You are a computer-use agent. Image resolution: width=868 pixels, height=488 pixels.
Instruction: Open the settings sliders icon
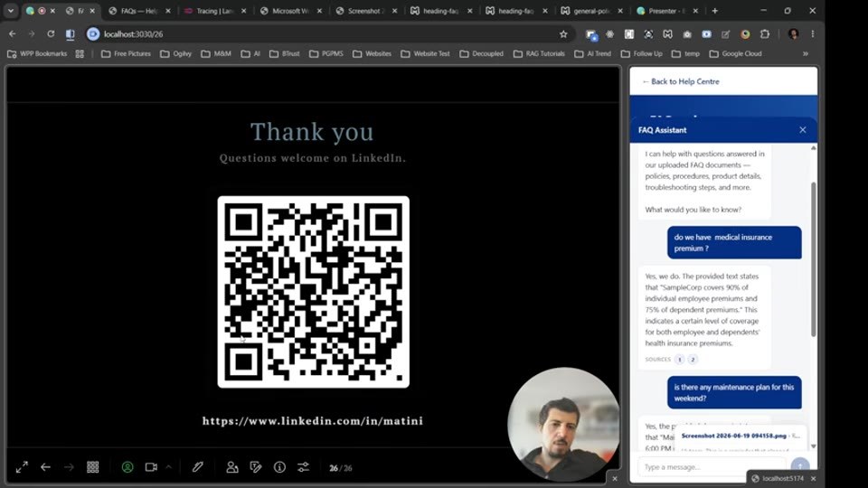(x=304, y=467)
